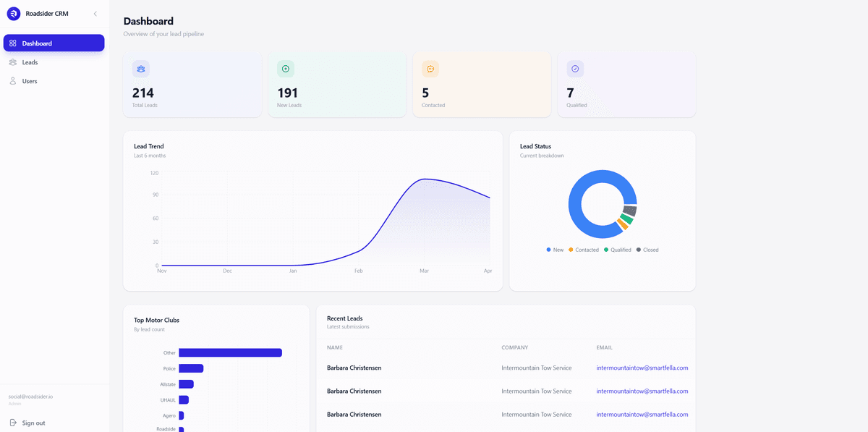The height and width of the screenshot is (432, 868).
Task: Click the Total Leads people icon
Action: click(x=141, y=69)
